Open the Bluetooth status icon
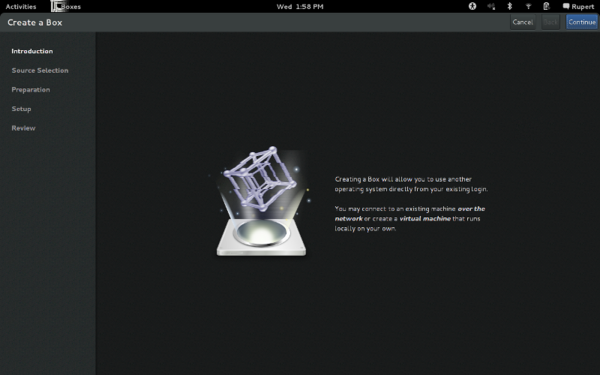The image size is (600, 375). tap(510, 6)
